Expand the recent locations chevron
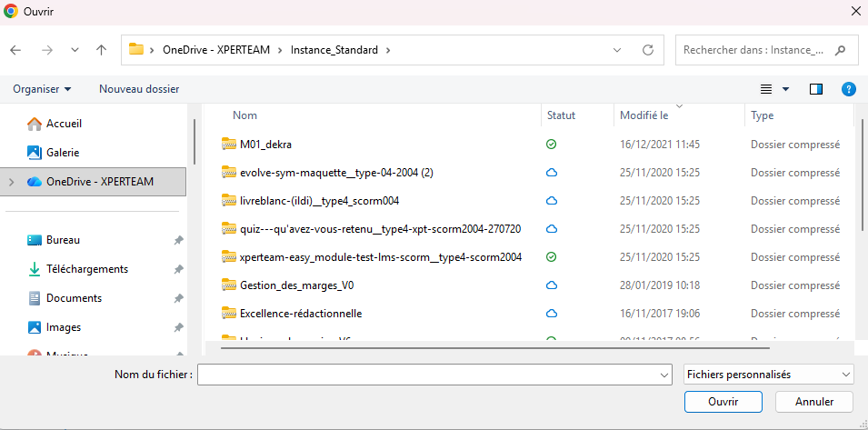Screen dimensions: 868x430 75,50
